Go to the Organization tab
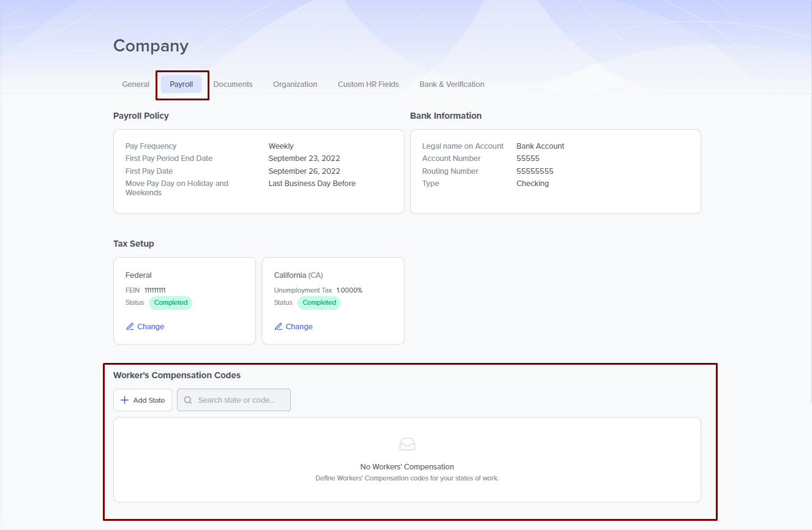Viewport: 812px width, 530px height. 295,84
